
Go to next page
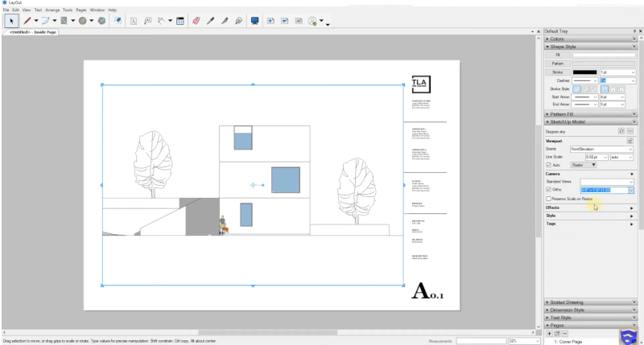(x=299, y=21)
